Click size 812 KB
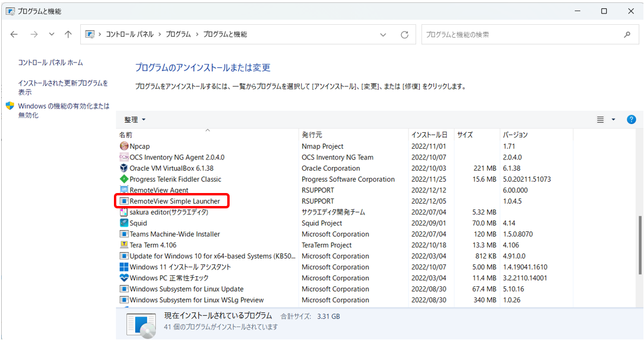The width and height of the screenshot is (644, 340). (x=485, y=256)
